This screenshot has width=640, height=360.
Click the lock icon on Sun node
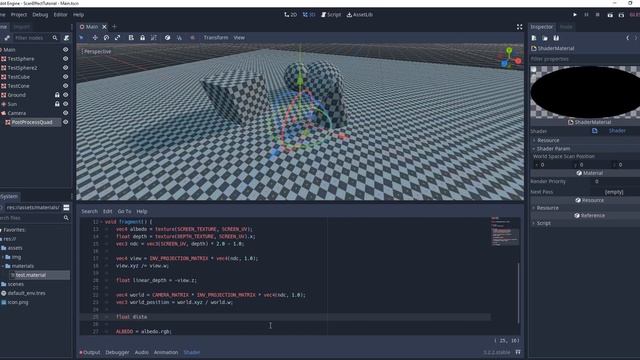pos(57,104)
